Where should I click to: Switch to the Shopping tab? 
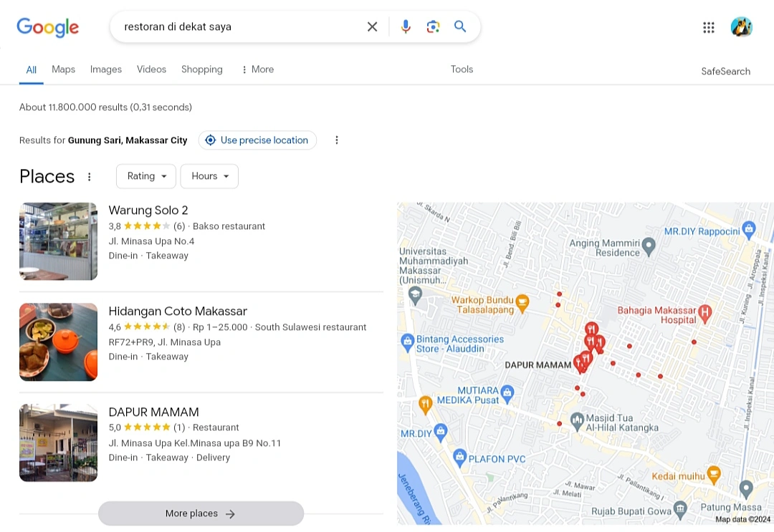(x=202, y=69)
